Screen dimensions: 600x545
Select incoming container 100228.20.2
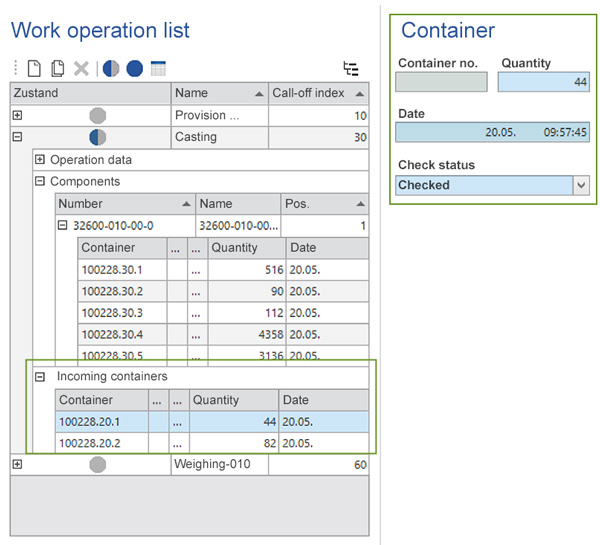tap(212, 443)
